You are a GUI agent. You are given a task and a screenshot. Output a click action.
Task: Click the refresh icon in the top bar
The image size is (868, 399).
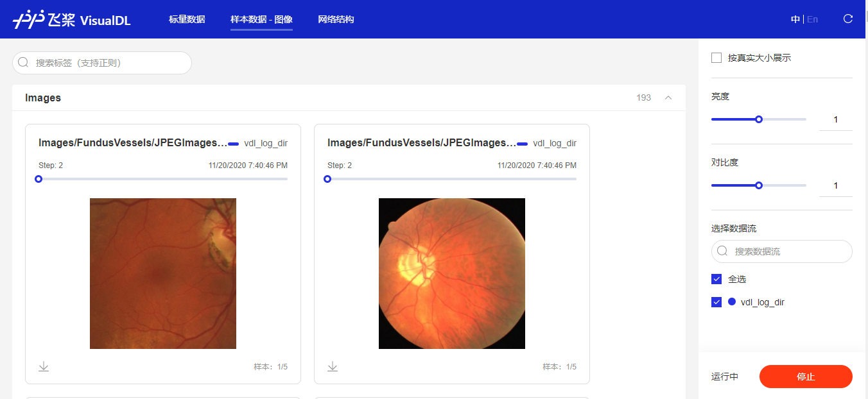click(x=847, y=19)
